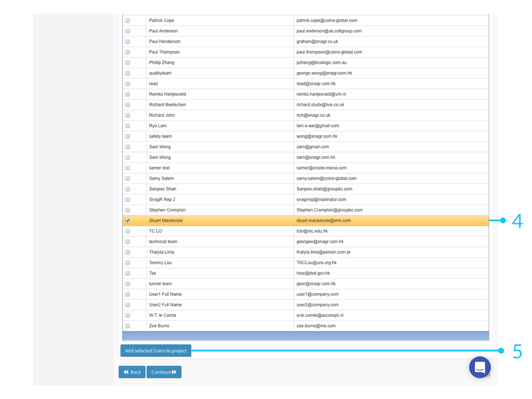532x399 pixels.
Task: Tick checkbox for Thalyta Lima
Action: pos(128,252)
